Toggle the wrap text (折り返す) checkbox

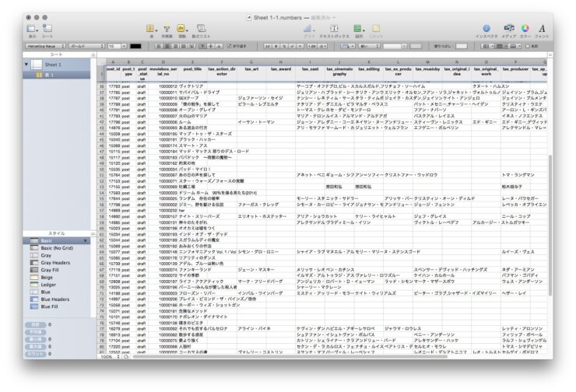coord(230,46)
